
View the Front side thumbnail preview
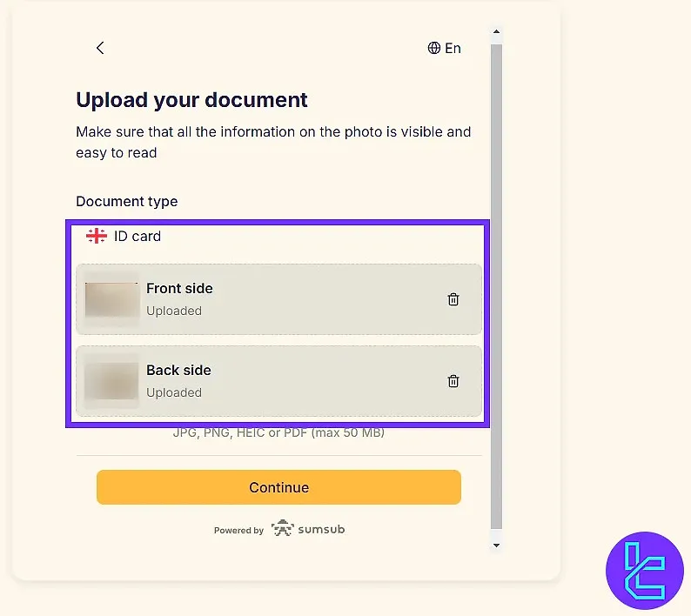click(111, 299)
